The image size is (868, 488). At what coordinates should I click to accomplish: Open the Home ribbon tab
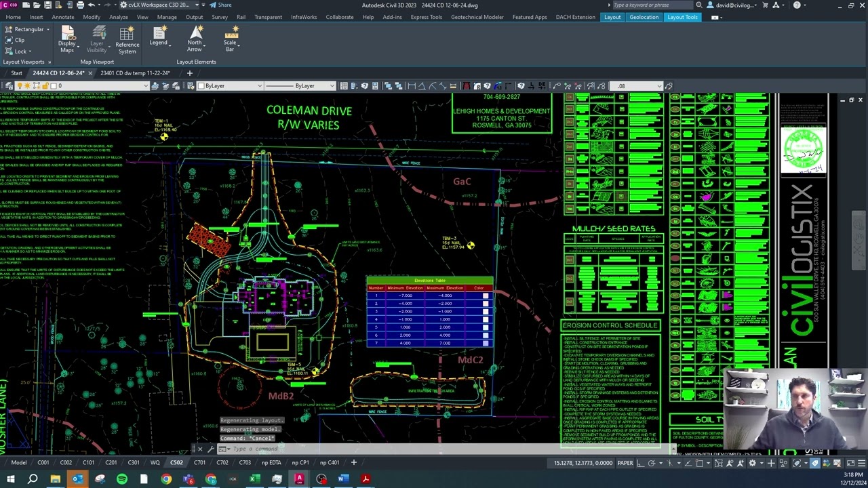13,17
